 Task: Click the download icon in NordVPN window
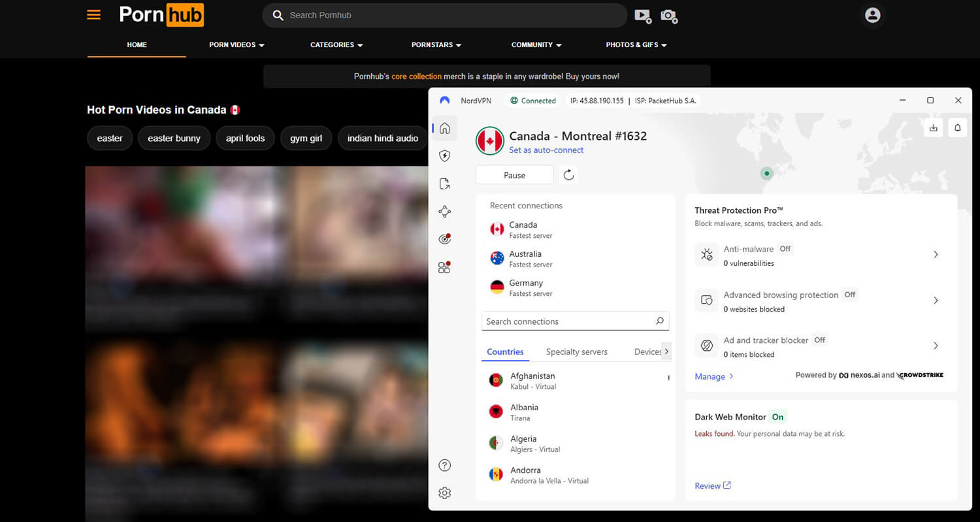pos(934,128)
